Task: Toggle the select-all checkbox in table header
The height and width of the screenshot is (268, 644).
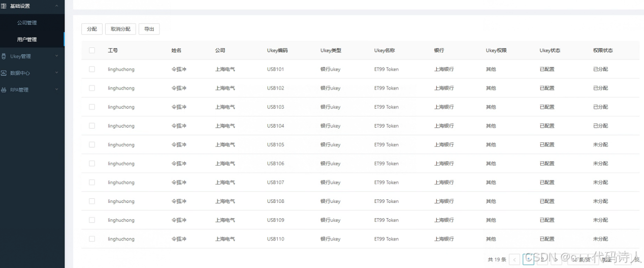Action: [92, 50]
